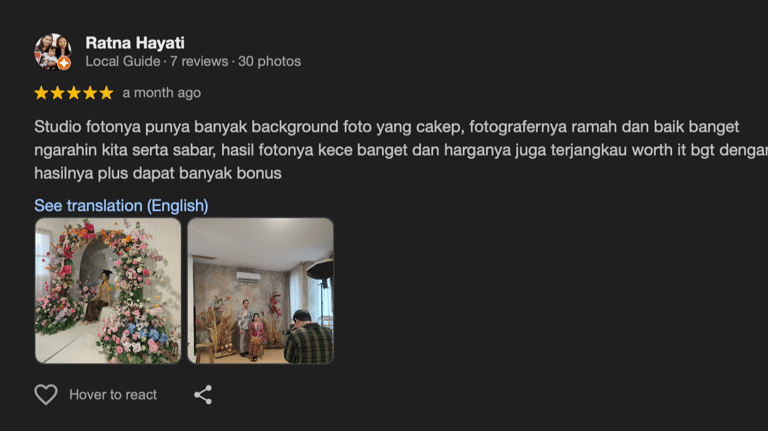Open the studio photographer session photo

261,291
